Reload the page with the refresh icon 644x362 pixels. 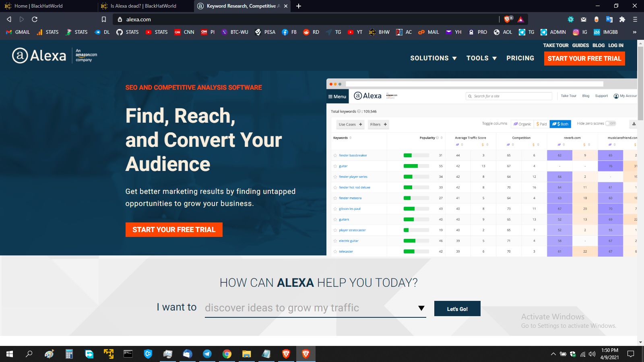(x=35, y=19)
